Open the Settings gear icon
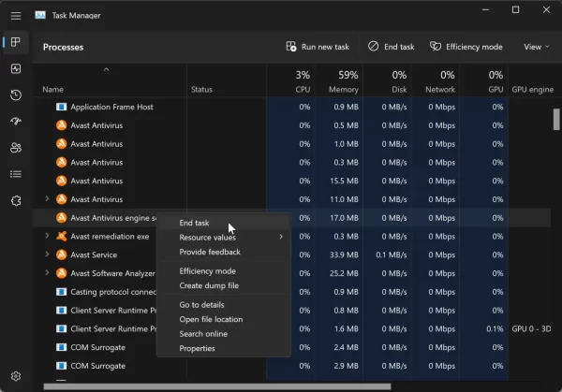The width and height of the screenshot is (562, 392). [16, 376]
